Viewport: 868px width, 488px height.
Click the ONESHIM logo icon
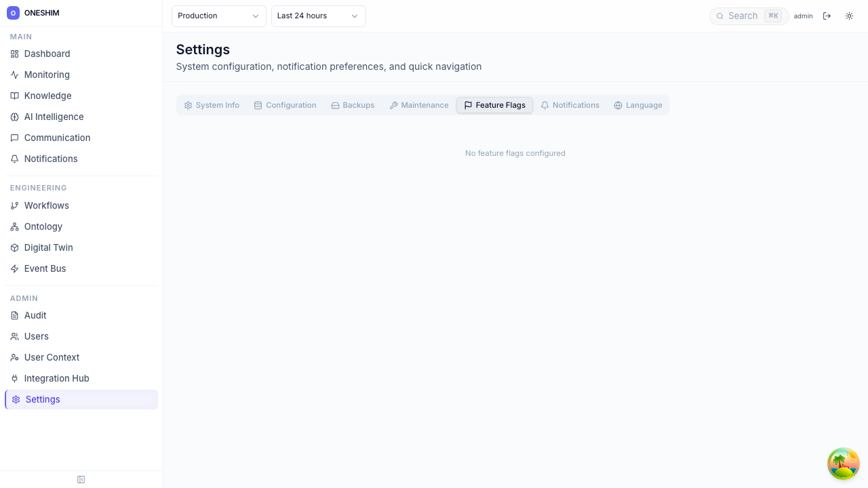tap(13, 13)
